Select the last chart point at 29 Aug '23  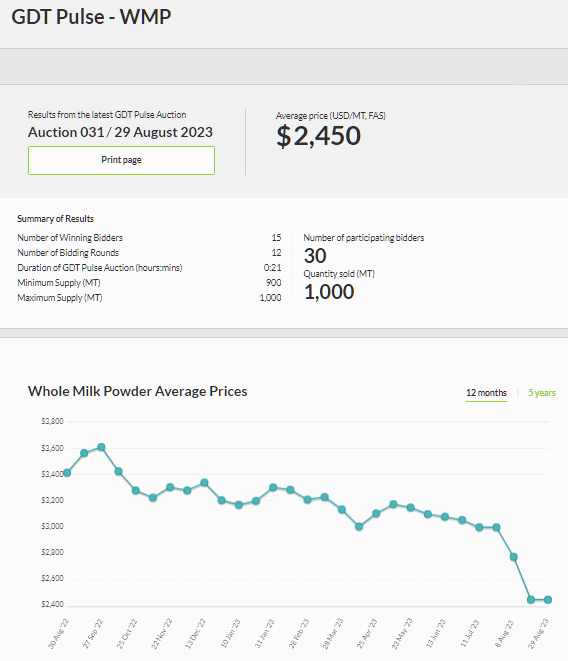tap(548, 599)
